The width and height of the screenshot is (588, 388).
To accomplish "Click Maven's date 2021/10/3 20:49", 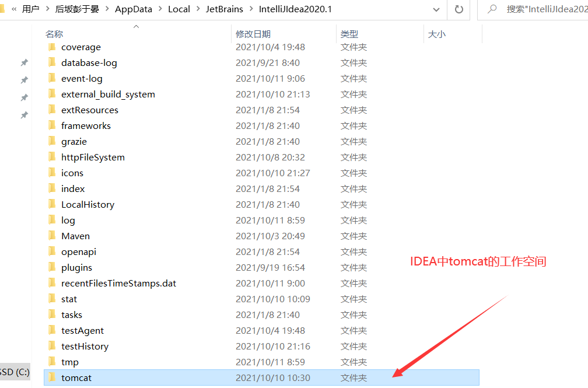I will click(x=270, y=236).
